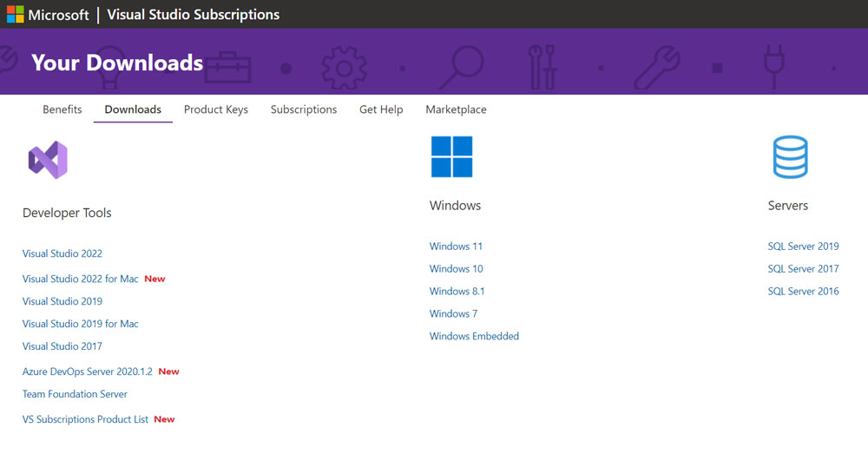The height and width of the screenshot is (454, 868).
Task: Click New badge beside Azure DevOps Server
Action: click(169, 372)
